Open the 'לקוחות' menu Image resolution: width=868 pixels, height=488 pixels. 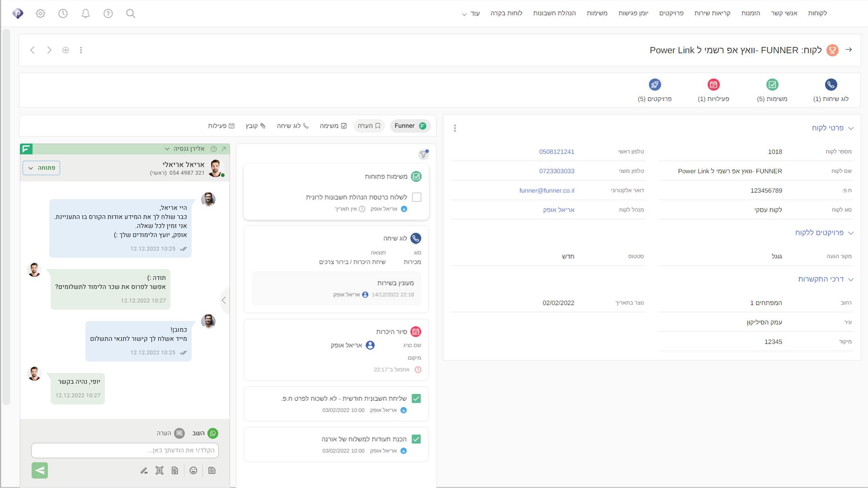coord(817,13)
